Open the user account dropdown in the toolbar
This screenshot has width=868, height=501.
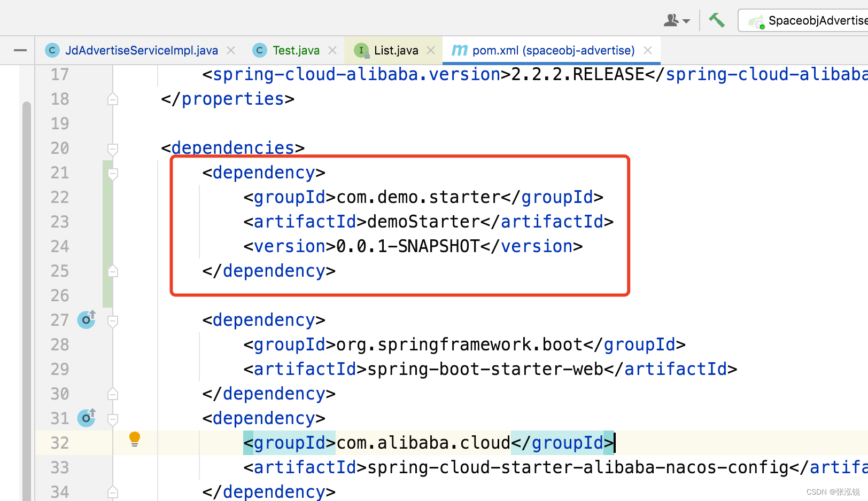[677, 20]
